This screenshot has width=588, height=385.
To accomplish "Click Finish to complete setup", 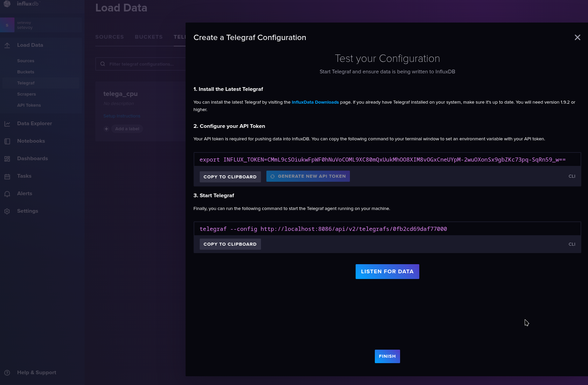I will pos(387,356).
